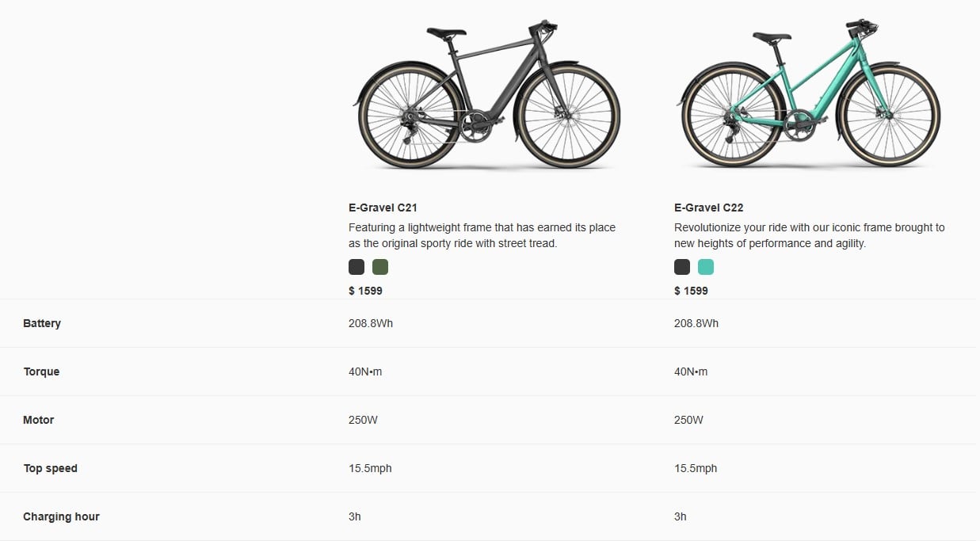The image size is (980, 541).
Task: Select the Top speed row label
Action: [51, 468]
